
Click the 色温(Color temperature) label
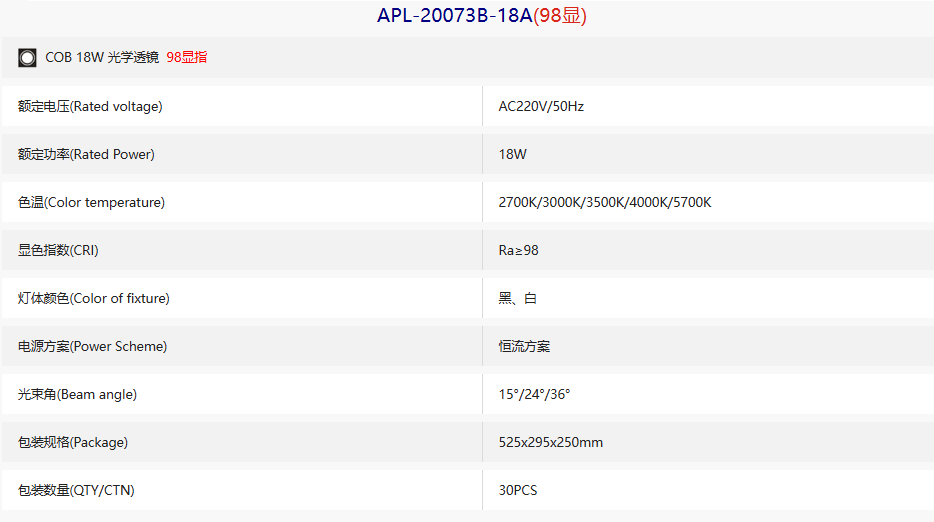pyautogui.click(x=91, y=202)
